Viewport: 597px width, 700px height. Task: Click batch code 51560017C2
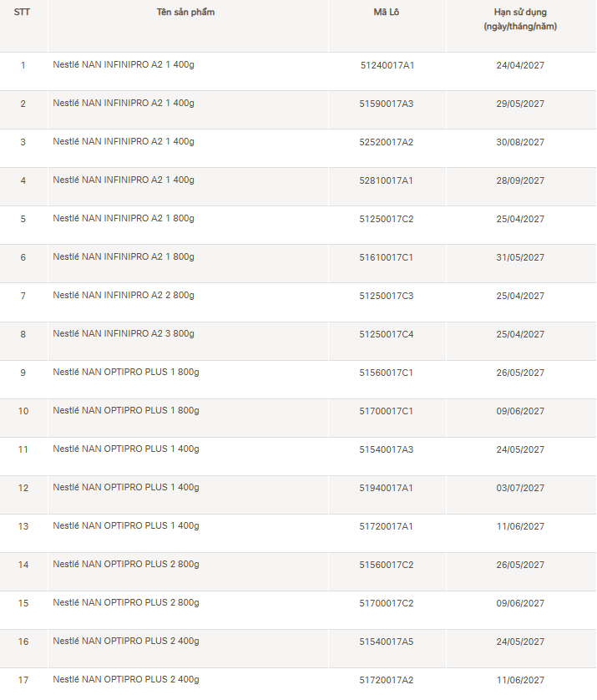[387, 565]
